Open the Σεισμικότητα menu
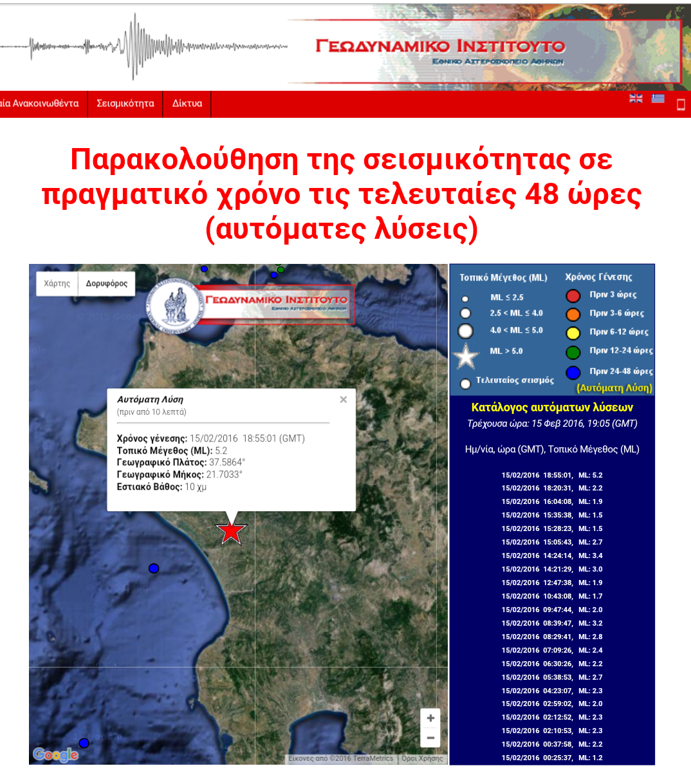This screenshot has height=784, width=691. [x=125, y=103]
